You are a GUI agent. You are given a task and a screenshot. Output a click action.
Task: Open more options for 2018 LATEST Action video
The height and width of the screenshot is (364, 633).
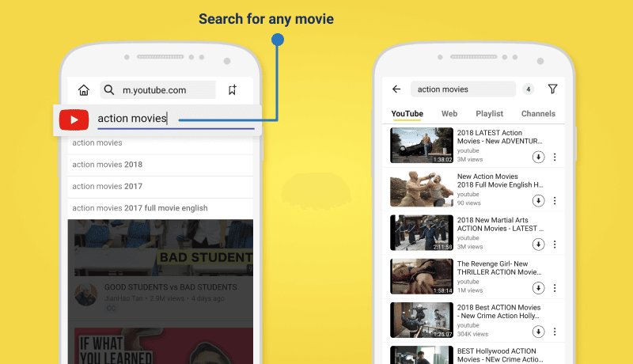[555, 157]
